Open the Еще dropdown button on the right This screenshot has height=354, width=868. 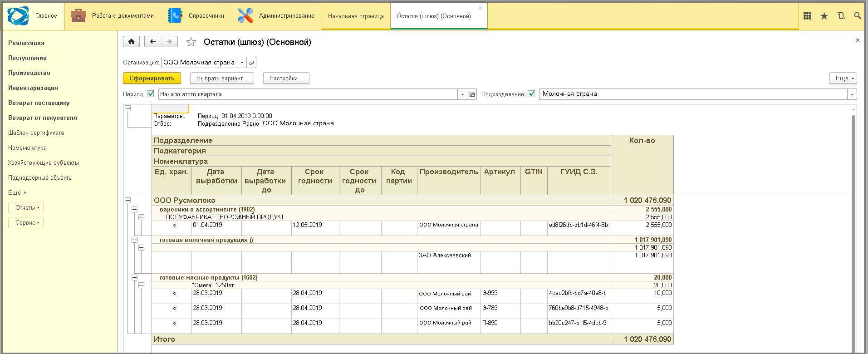[843, 78]
